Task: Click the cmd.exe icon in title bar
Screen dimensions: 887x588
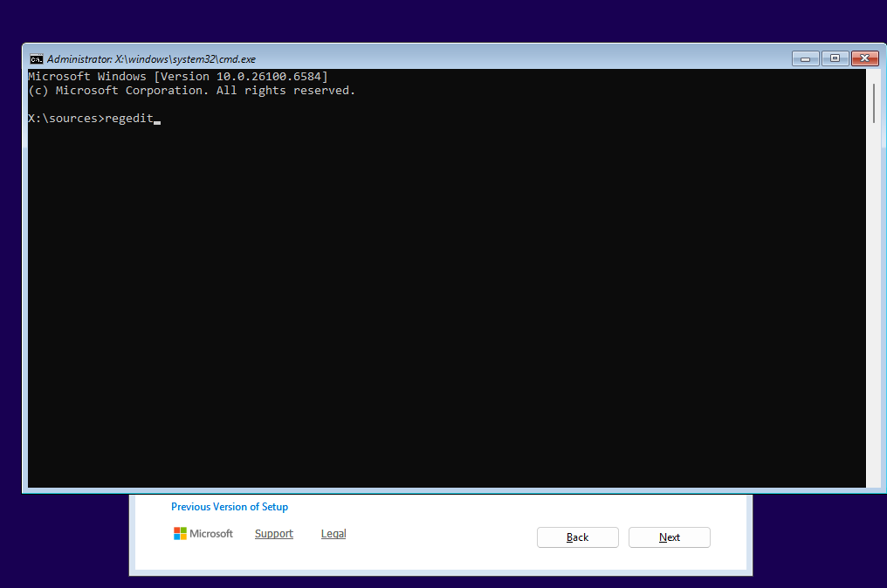Action: point(36,59)
